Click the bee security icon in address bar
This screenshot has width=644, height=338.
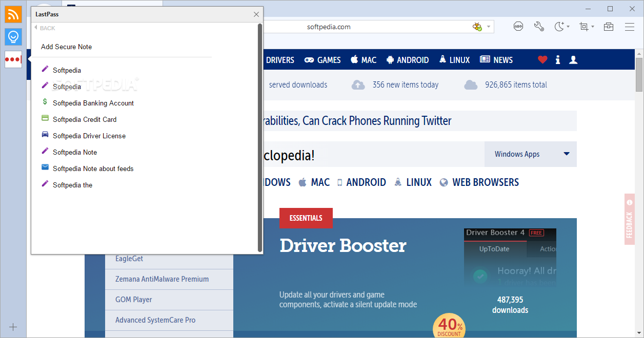(x=477, y=27)
